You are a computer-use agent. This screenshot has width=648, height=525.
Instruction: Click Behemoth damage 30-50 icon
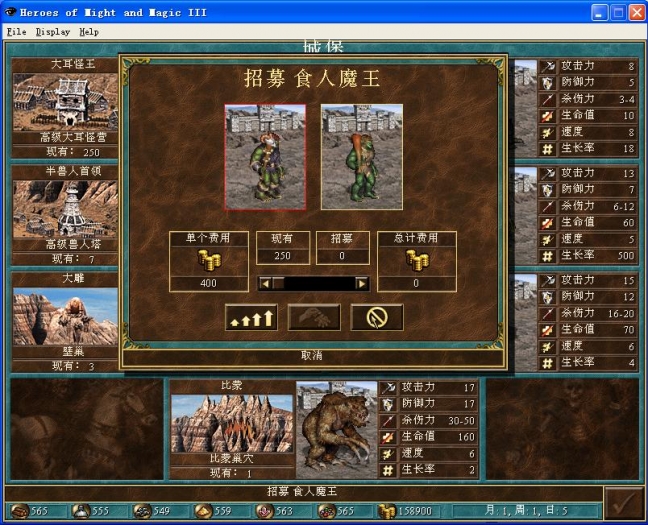point(388,421)
